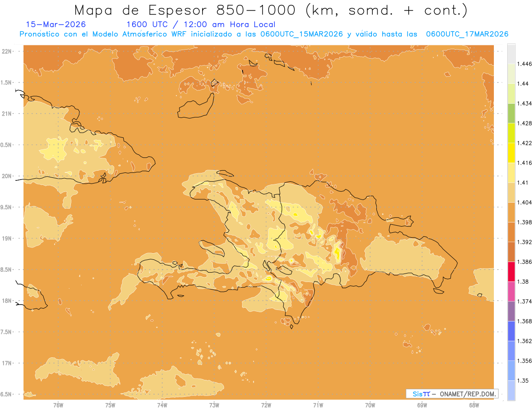532x411 pixels.
Task: Pick the bright yellow swatch between 1.416 and 1.422
Action: point(511,153)
